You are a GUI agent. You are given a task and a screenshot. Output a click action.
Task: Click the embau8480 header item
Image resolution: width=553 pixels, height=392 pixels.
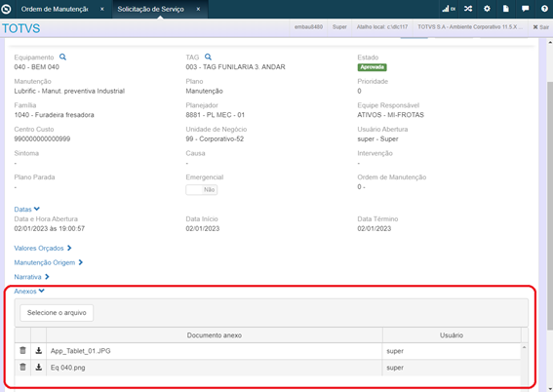[308, 27]
